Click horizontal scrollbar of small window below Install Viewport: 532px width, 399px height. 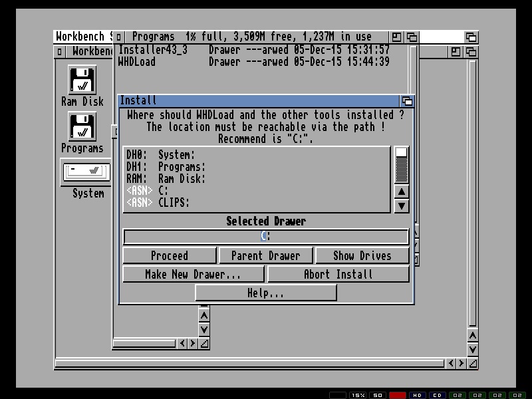[144, 344]
